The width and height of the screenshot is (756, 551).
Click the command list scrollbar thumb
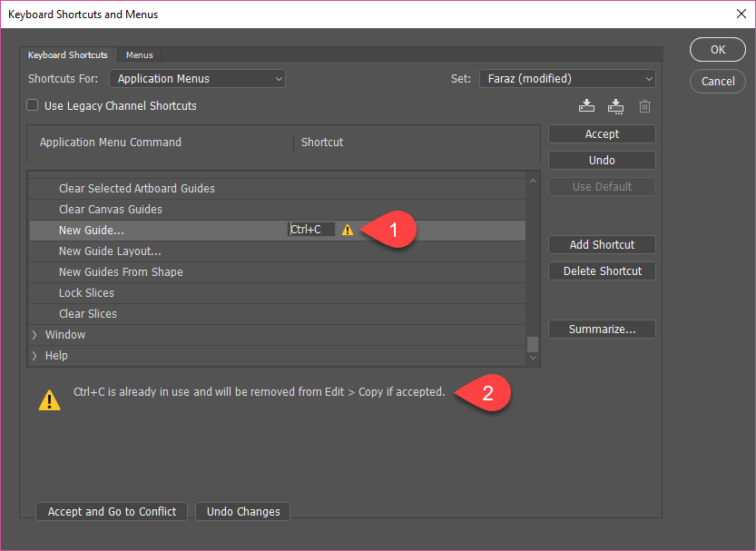(532, 344)
